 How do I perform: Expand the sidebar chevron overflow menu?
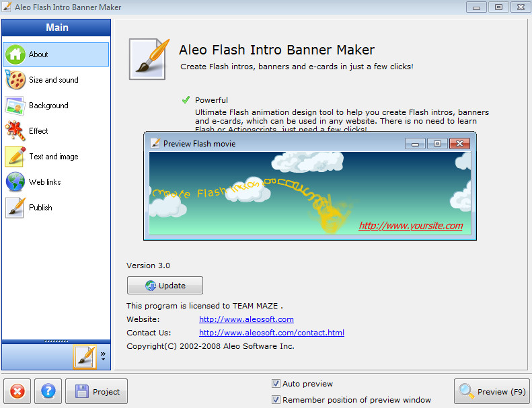[x=103, y=356]
